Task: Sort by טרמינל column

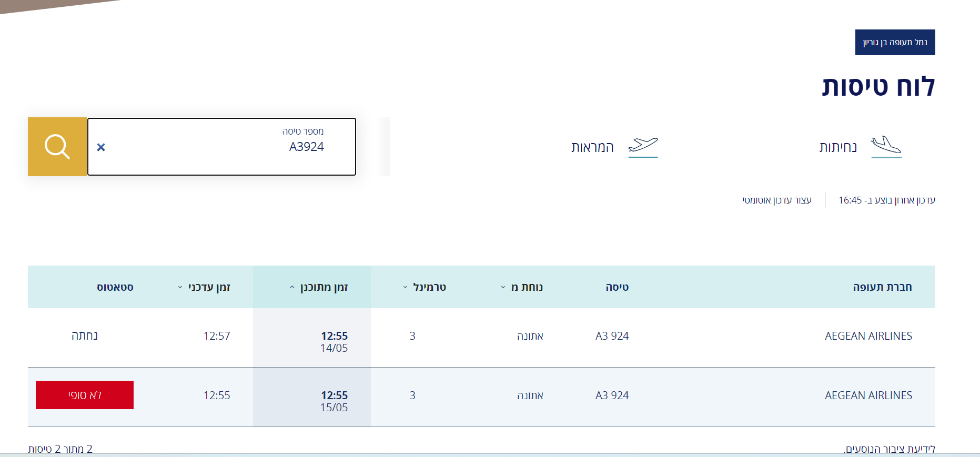Action: (425, 287)
